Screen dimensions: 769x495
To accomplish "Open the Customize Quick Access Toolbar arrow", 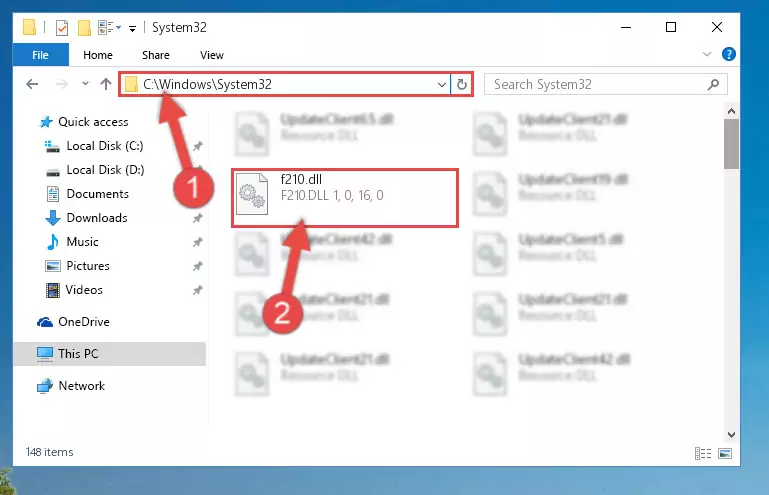I will (132, 28).
